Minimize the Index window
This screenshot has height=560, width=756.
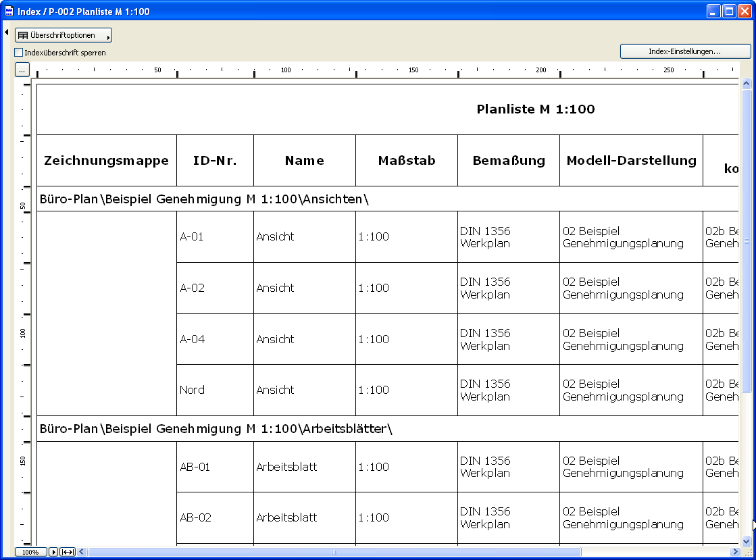click(713, 11)
